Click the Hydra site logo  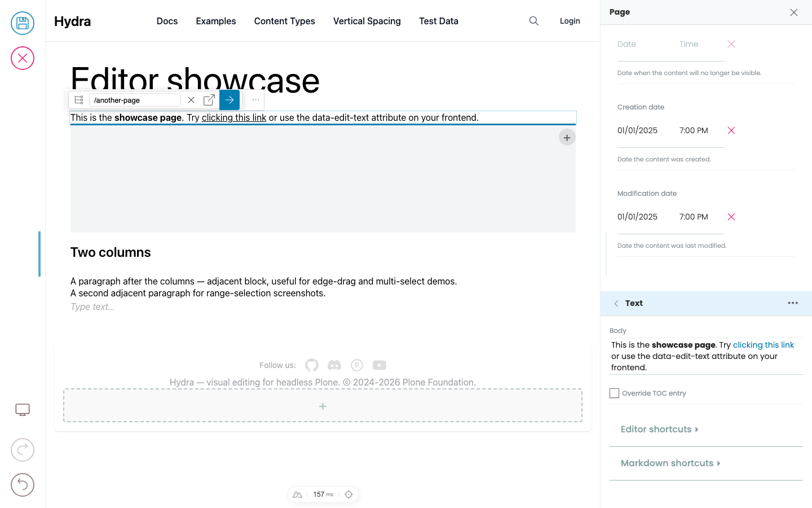73,21
